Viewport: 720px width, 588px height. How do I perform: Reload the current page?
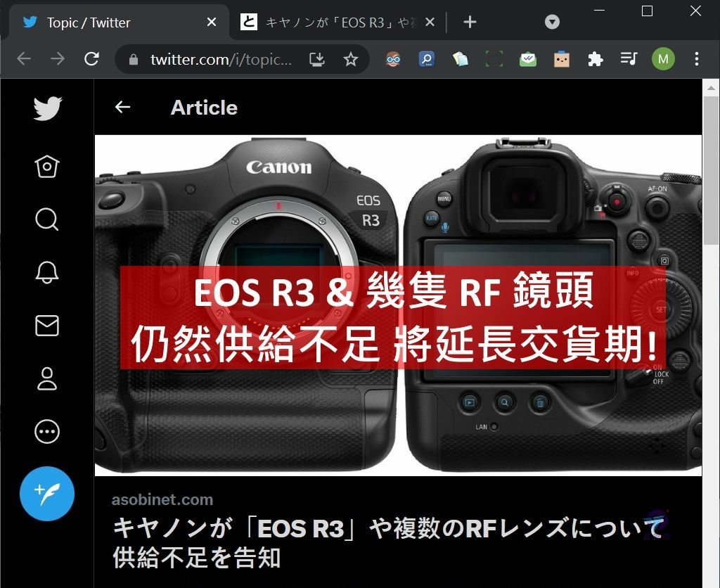(92, 59)
